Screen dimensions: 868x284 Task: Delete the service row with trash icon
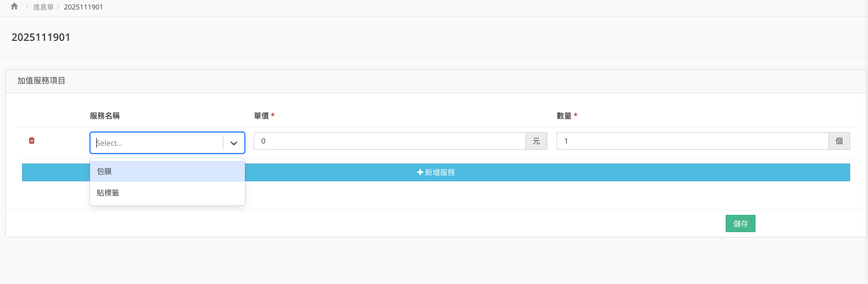point(32,140)
